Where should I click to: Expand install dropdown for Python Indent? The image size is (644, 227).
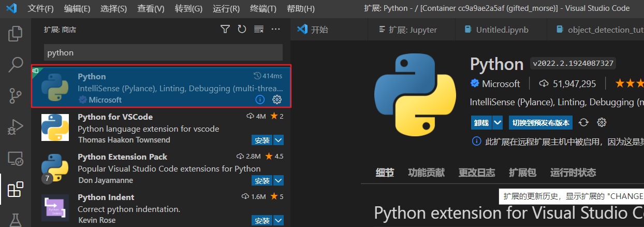279,221
